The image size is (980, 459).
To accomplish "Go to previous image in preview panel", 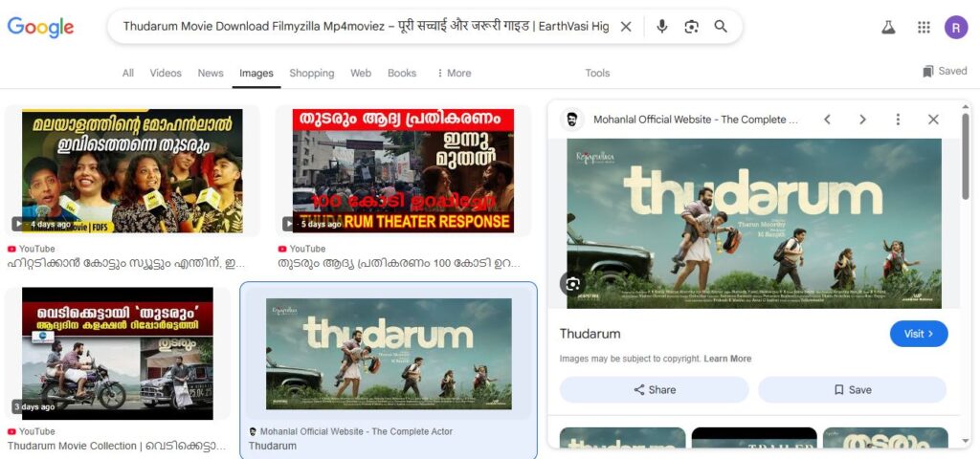I will coord(827,120).
